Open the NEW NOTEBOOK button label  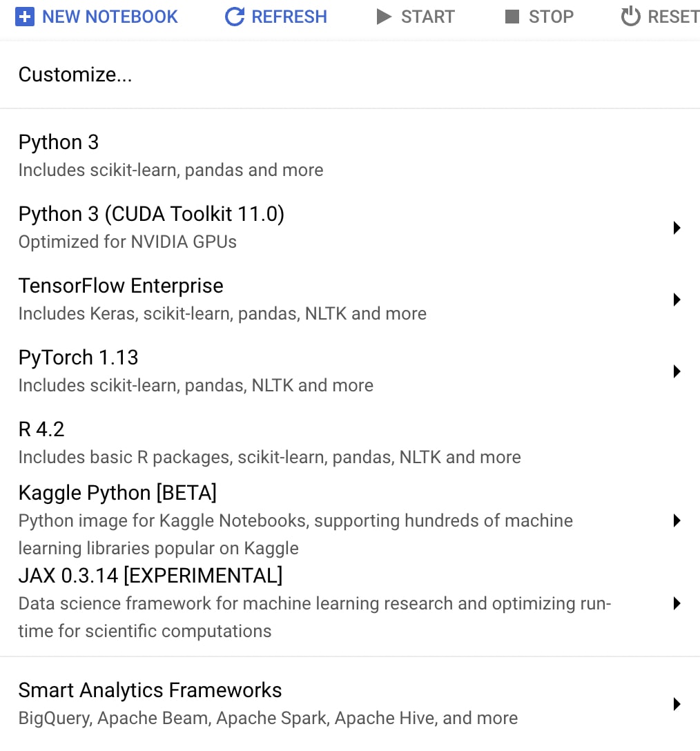[x=110, y=17]
